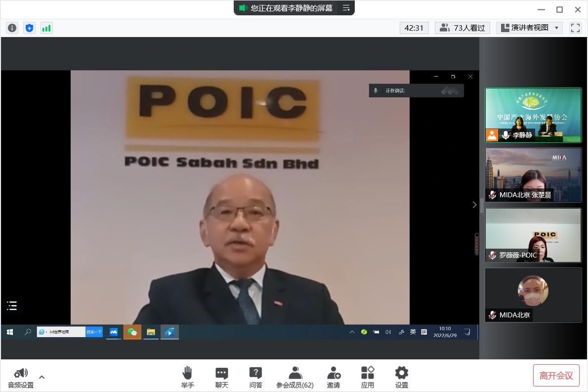Open the Windows notification center icon

(x=467, y=332)
